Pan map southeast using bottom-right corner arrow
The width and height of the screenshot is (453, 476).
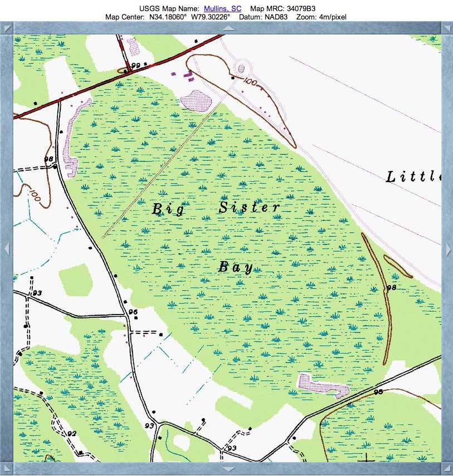(x=447, y=469)
